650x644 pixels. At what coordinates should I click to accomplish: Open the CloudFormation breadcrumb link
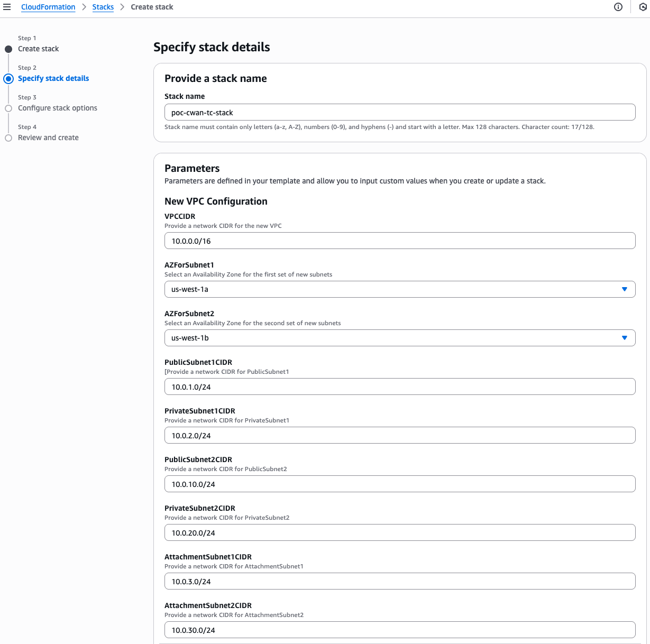pyautogui.click(x=48, y=7)
